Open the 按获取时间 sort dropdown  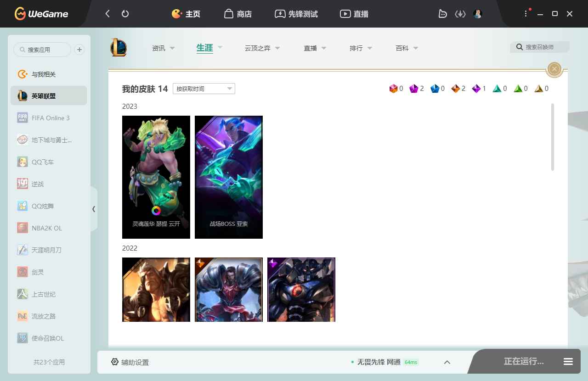point(204,89)
